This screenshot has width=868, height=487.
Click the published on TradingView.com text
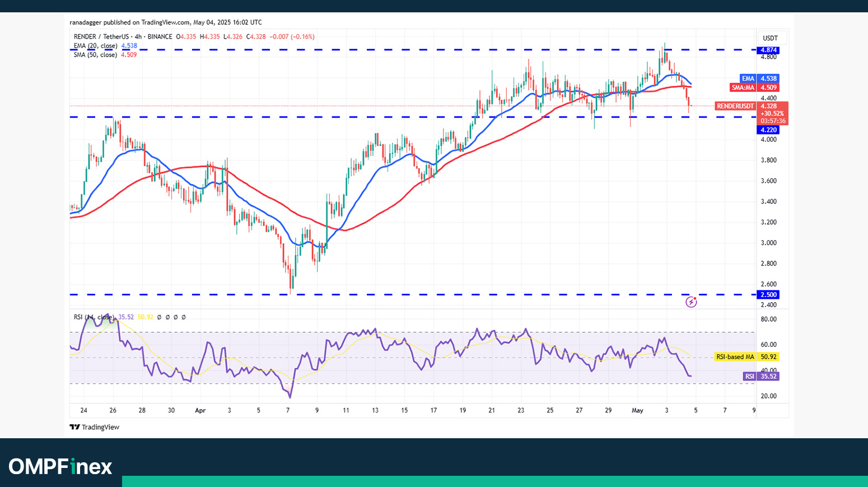(165, 22)
